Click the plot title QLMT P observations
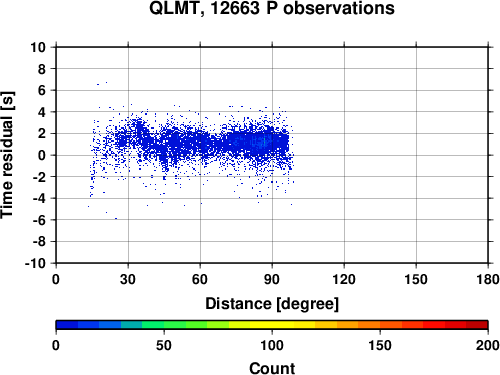The height and width of the screenshot is (375, 500). tap(272, 8)
